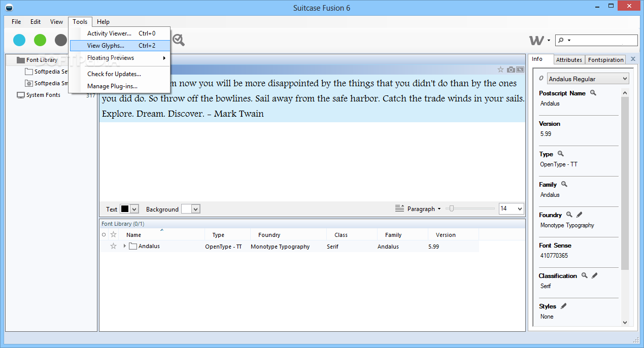Open the search options dropdown arrow
The height and width of the screenshot is (348, 644).
tap(569, 41)
